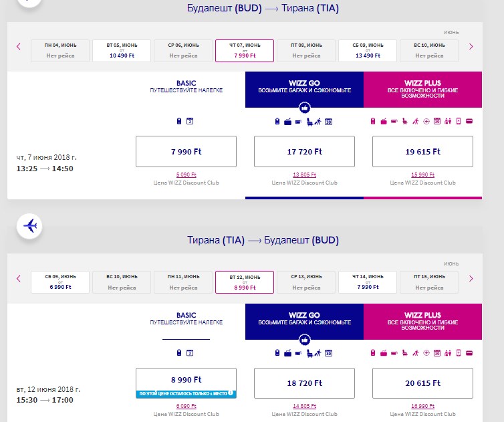
Task: Show later dates for Budapest–Tirana flight
Action: 471,47
